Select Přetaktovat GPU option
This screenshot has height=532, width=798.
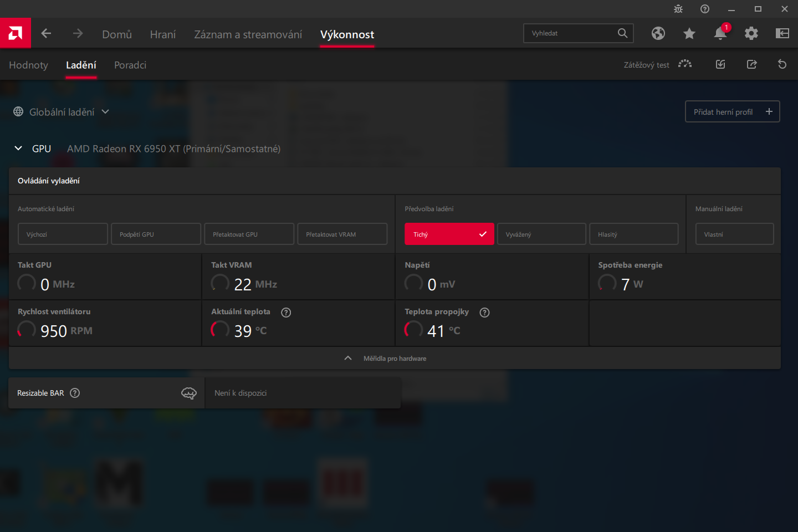click(249, 234)
